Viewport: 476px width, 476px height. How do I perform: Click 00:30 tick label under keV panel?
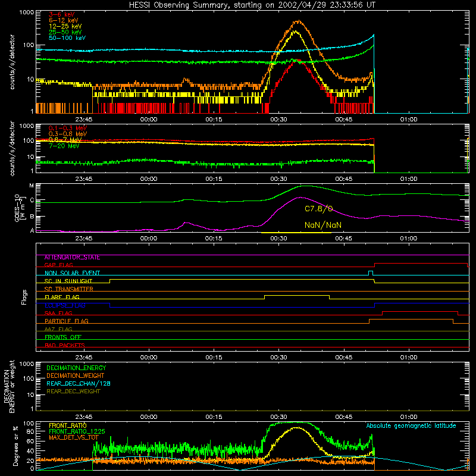tap(278, 120)
